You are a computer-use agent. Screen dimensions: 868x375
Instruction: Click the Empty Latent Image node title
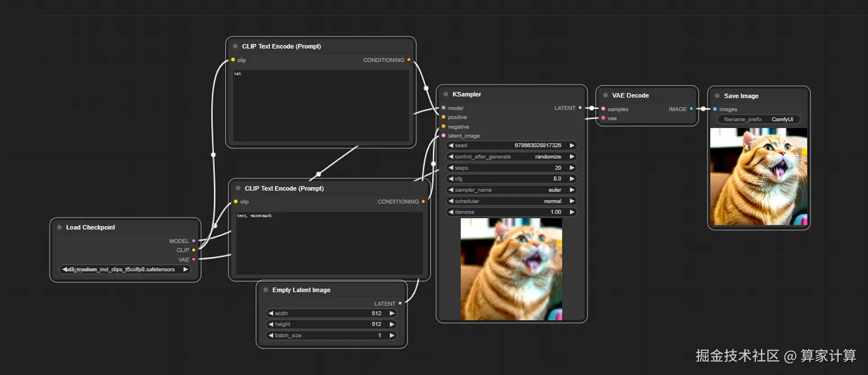coord(301,290)
